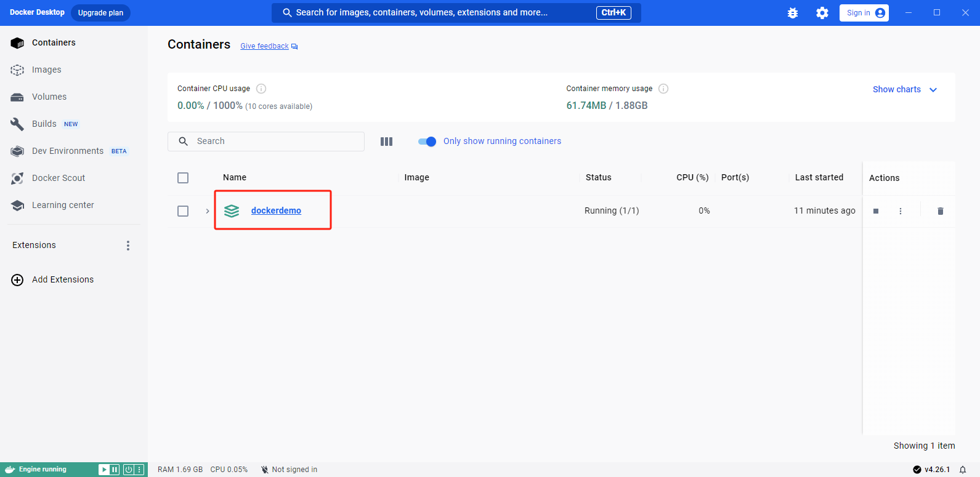Open dockerdemo more actions menu
This screenshot has height=477, width=980.
click(x=901, y=211)
